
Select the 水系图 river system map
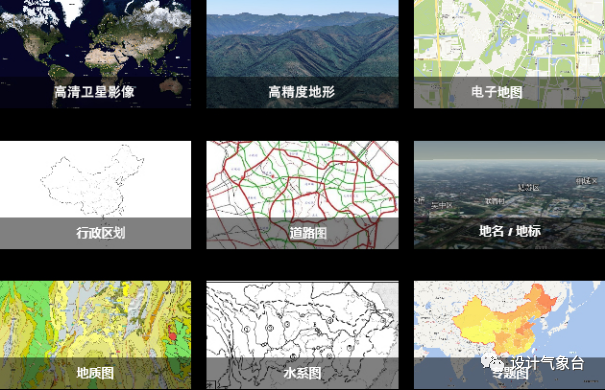click(x=302, y=335)
